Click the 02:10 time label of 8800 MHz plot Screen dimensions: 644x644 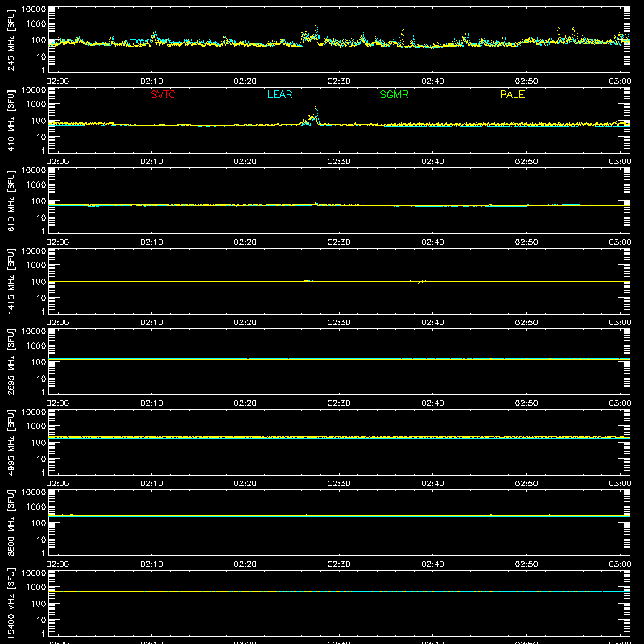(151, 564)
